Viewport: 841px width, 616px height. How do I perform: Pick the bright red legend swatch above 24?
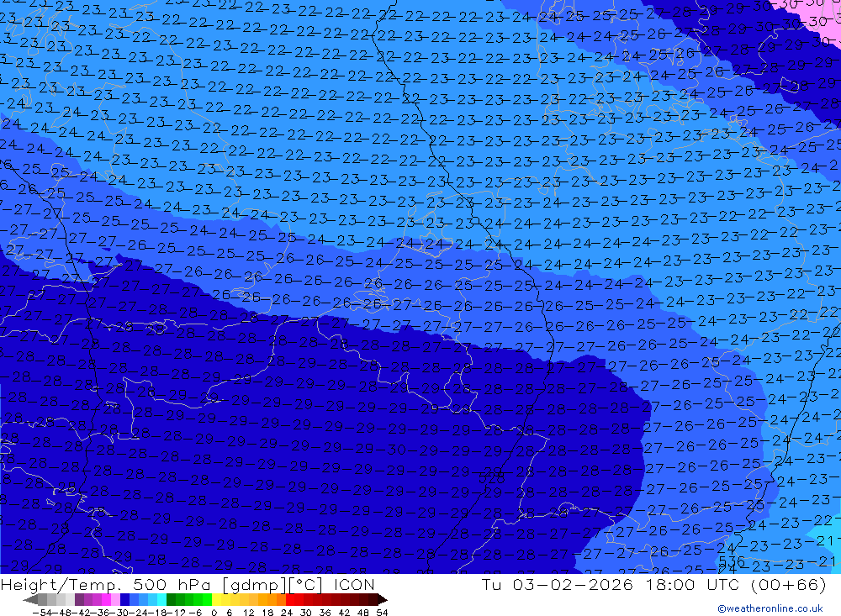(x=290, y=600)
